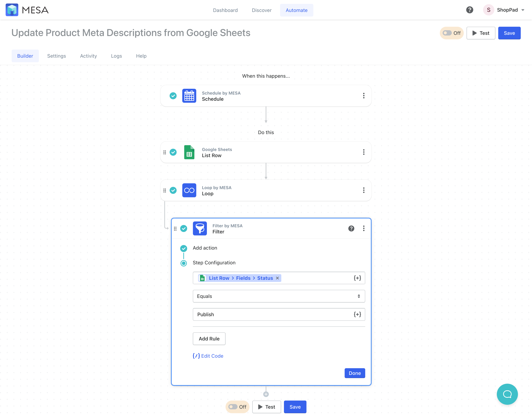Click the Add action completed check circle
This screenshot has width=532, height=419.
183,249
